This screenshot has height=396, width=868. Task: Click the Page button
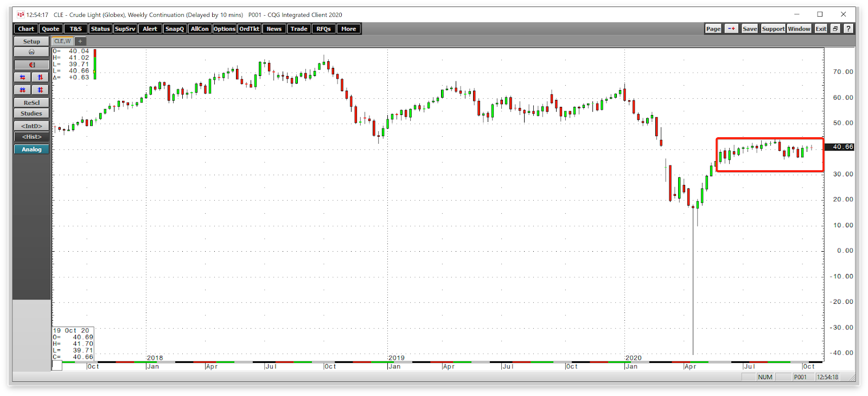tap(713, 29)
